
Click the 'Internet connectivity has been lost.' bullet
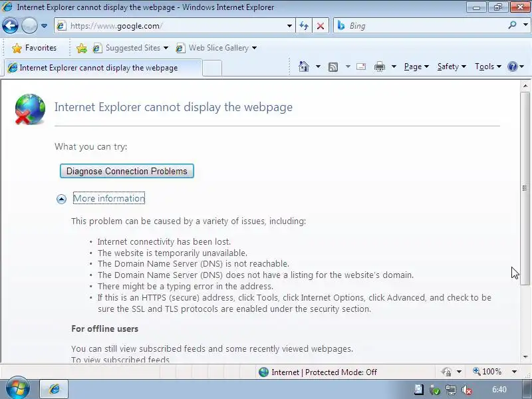(164, 241)
